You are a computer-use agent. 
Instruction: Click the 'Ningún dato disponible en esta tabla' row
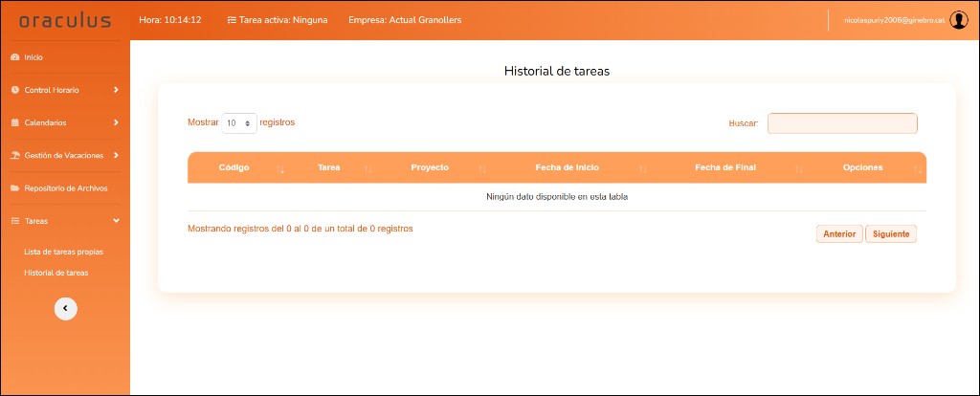click(x=557, y=197)
